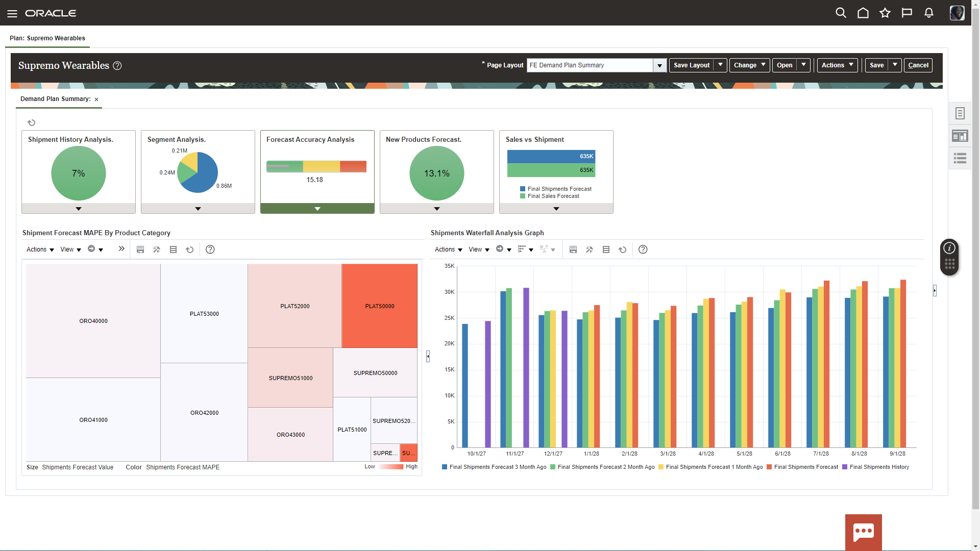Click the Cancel button
Image resolution: width=980 pixels, height=551 pixels.
pos(918,65)
